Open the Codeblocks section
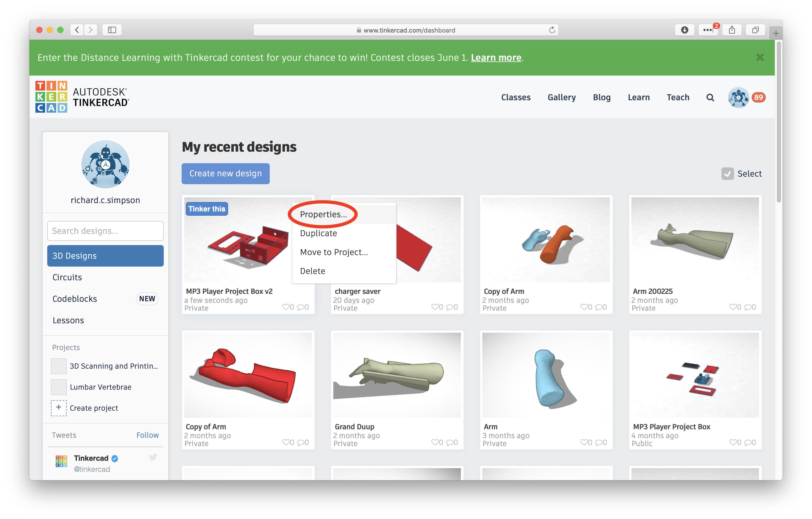The image size is (812, 519). coord(75,298)
